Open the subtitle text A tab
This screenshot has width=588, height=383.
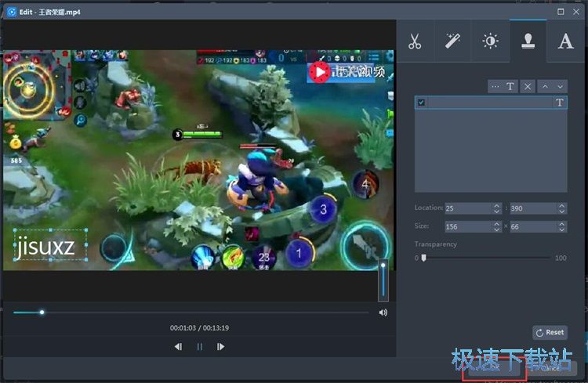click(565, 42)
